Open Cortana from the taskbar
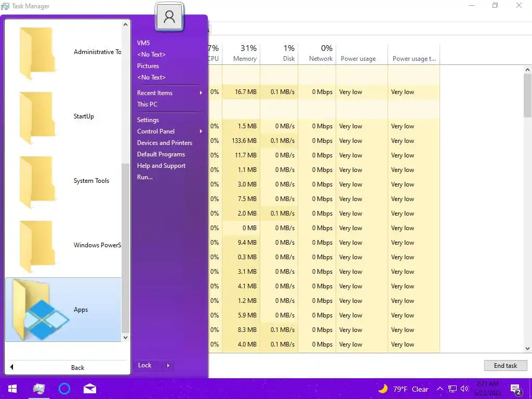The width and height of the screenshot is (532, 399). coord(64,389)
